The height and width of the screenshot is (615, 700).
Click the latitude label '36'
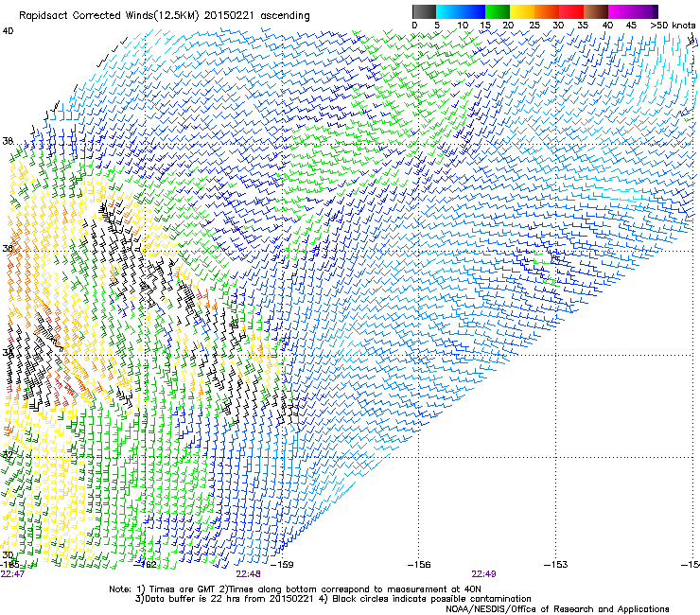pos(8,248)
